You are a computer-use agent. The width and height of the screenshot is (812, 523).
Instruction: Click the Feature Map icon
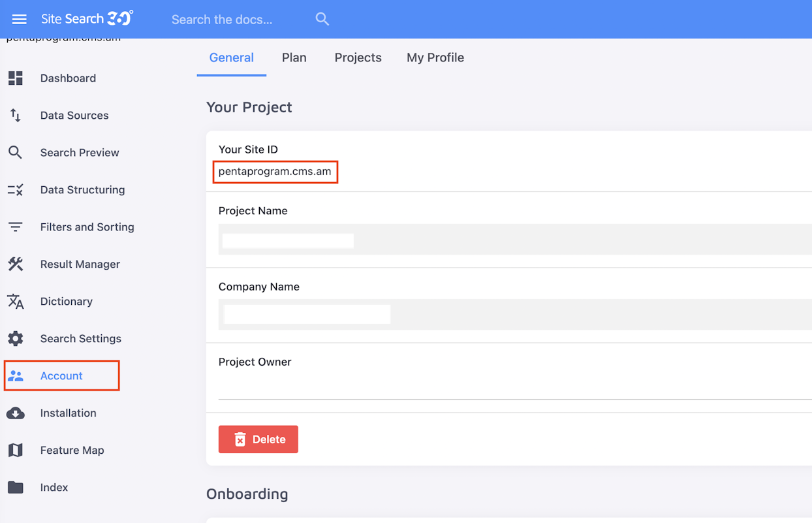click(16, 451)
